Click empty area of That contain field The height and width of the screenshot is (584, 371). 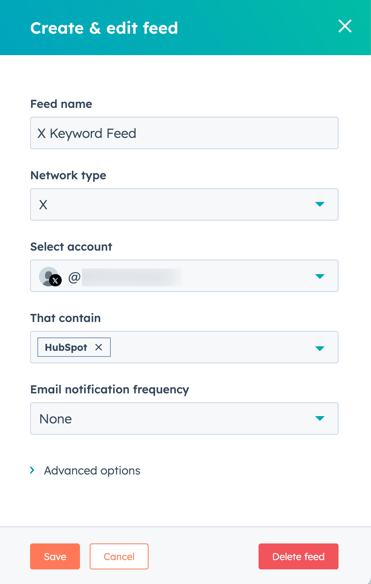pos(210,347)
